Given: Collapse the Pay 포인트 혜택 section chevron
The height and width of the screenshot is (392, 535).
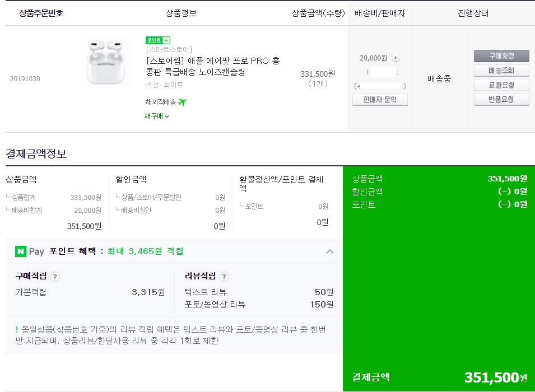Looking at the screenshot, I should point(329,251).
